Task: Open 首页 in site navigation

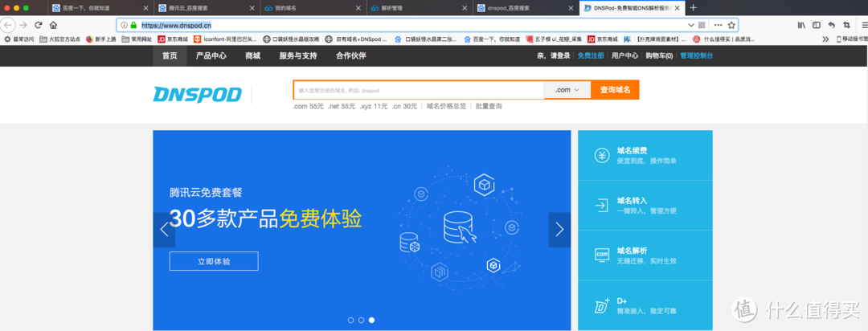Action: click(x=170, y=56)
